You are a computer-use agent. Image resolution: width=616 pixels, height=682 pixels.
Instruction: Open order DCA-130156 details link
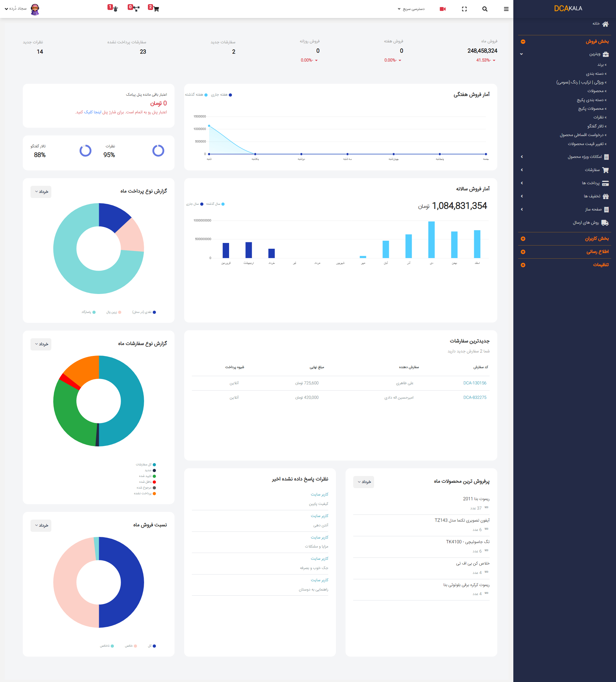pos(475,383)
